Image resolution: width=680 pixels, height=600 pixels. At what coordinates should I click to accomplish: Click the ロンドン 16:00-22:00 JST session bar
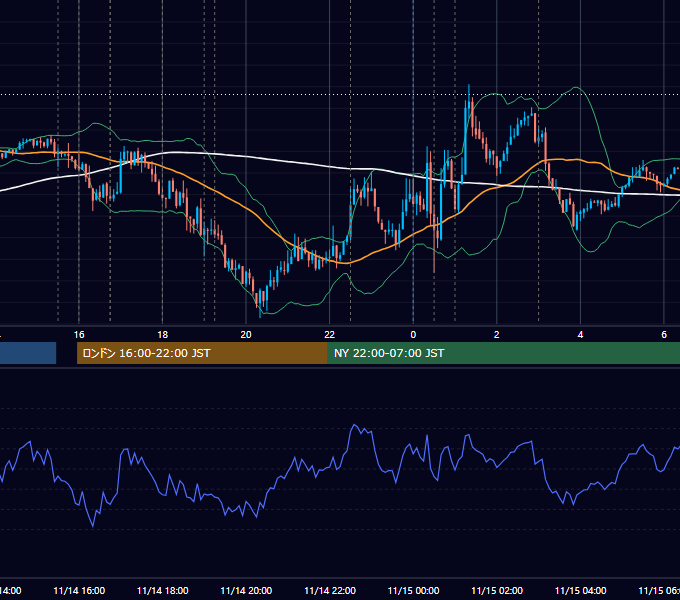[x=202, y=353]
